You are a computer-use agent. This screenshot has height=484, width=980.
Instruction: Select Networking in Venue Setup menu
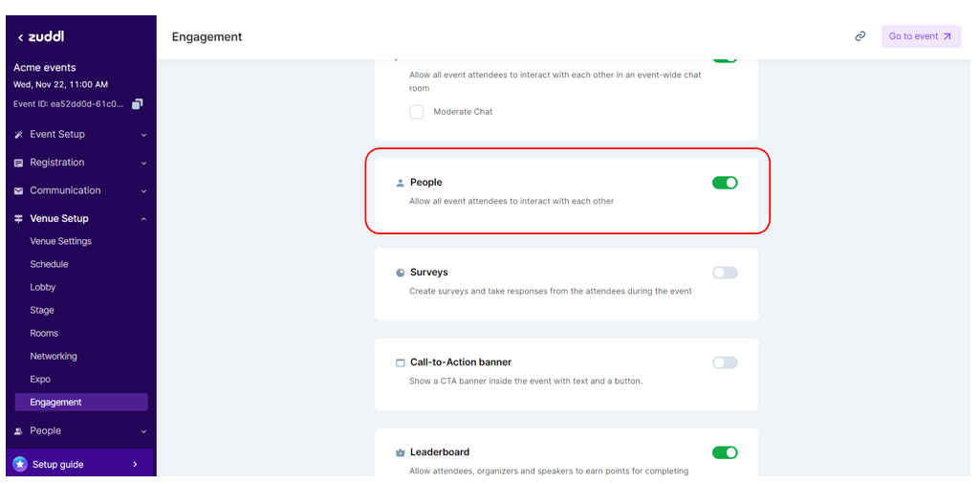pos(54,356)
